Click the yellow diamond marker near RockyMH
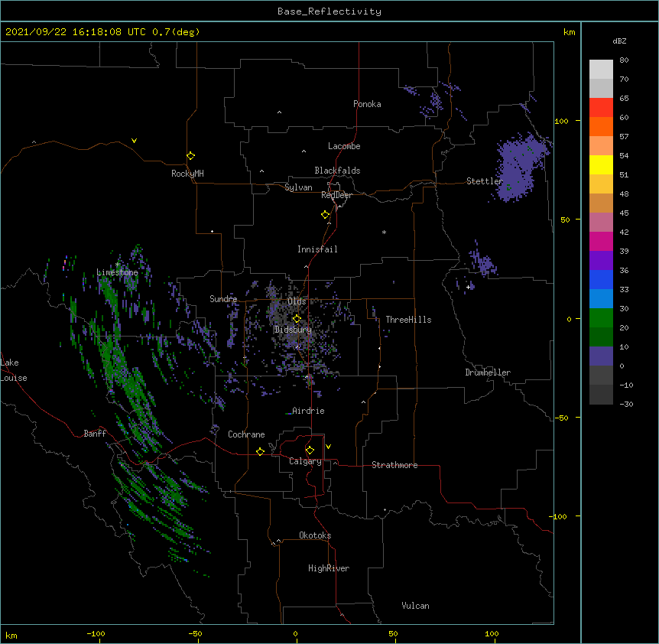This screenshot has width=659, height=644. point(191,156)
